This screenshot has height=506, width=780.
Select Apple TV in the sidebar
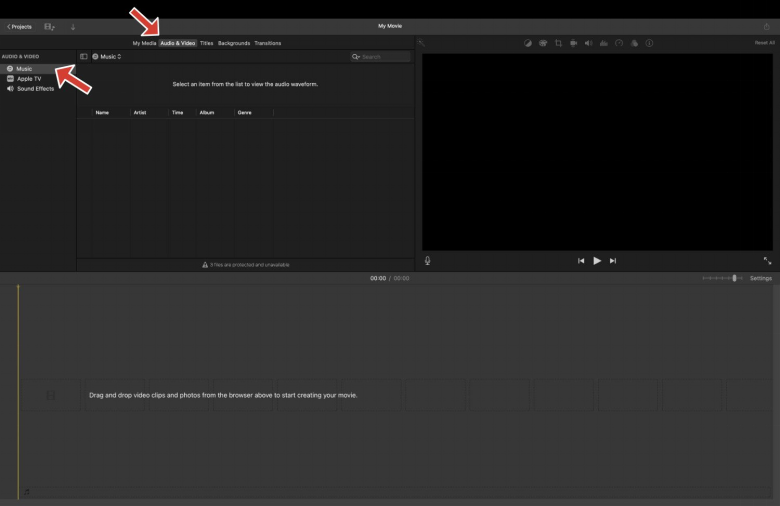pos(28,79)
